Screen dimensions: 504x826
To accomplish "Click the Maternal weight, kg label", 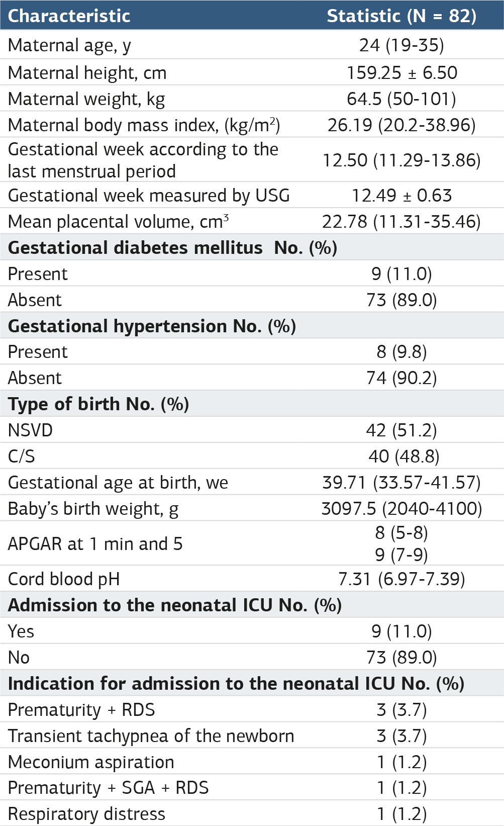I will [x=86, y=99].
